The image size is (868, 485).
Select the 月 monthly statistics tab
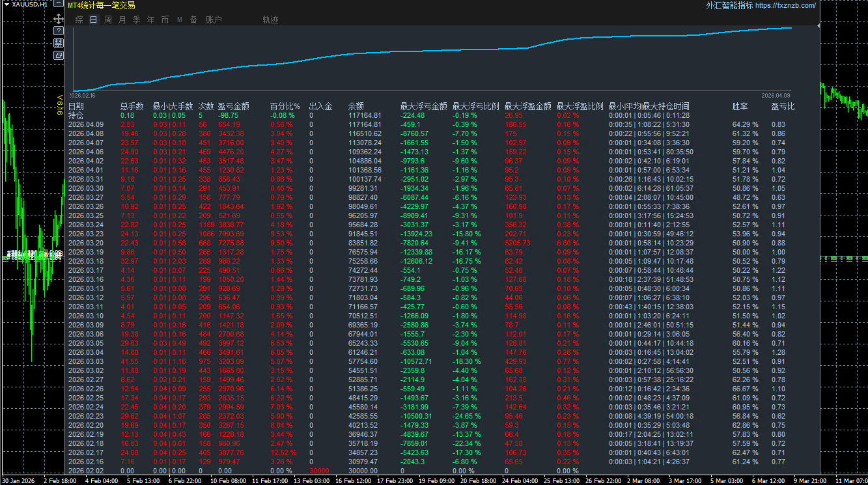[122, 20]
